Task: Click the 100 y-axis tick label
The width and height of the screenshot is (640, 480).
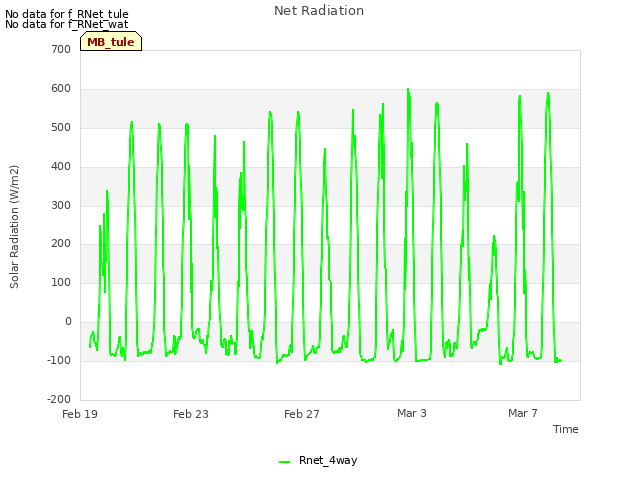Action: pos(61,282)
